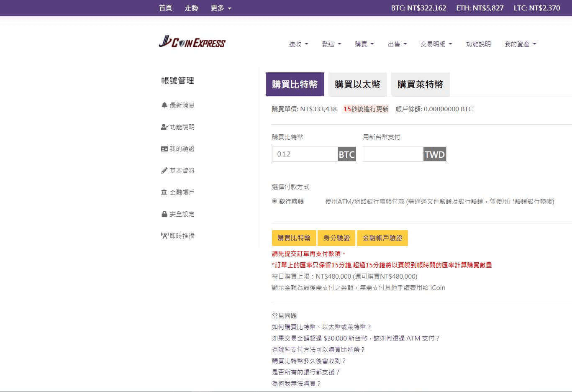Click the pencil icon for 基本資料
The height and width of the screenshot is (392, 572).
(164, 171)
